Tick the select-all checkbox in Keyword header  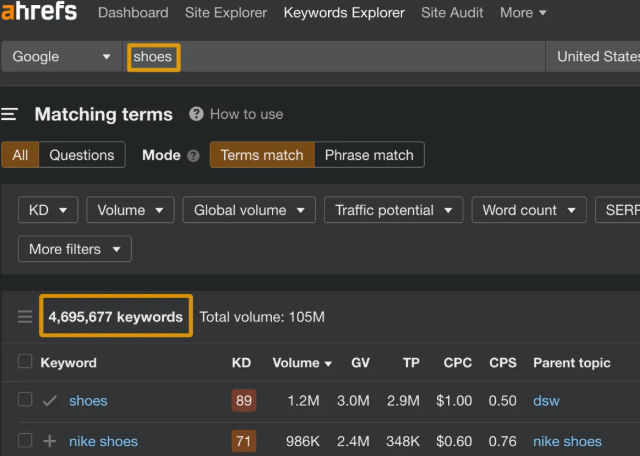(x=25, y=362)
